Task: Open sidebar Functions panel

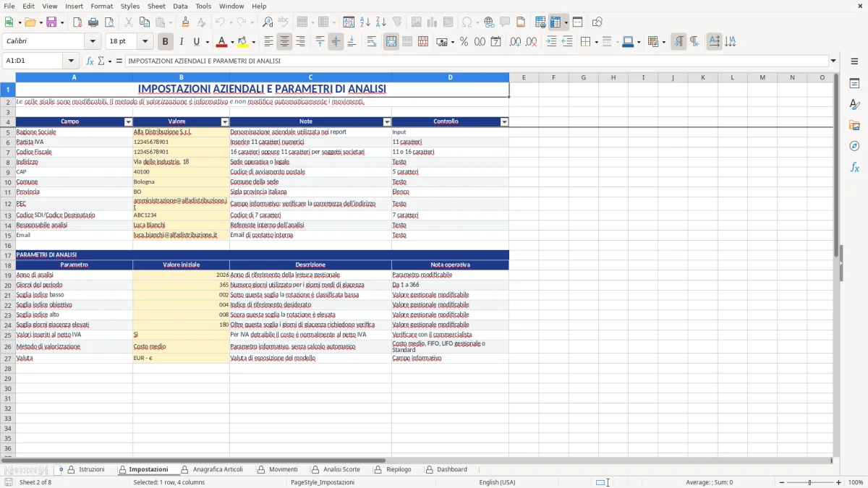Action: tap(854, 167)
